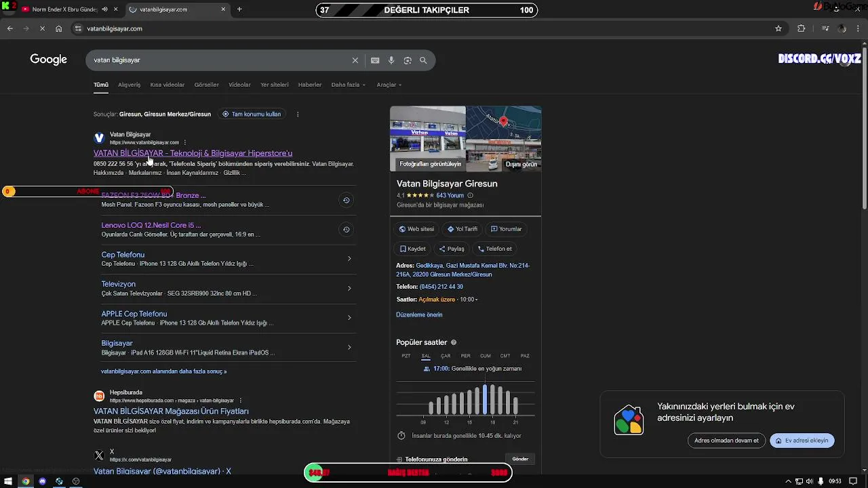Open the Extensions puzzle icon

(x=802, y=28)
